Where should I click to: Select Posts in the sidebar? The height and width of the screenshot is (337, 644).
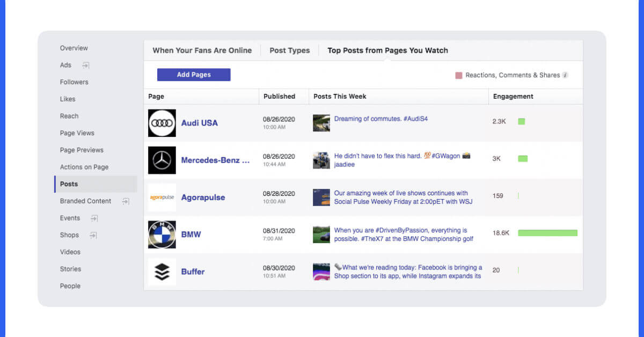96,184
